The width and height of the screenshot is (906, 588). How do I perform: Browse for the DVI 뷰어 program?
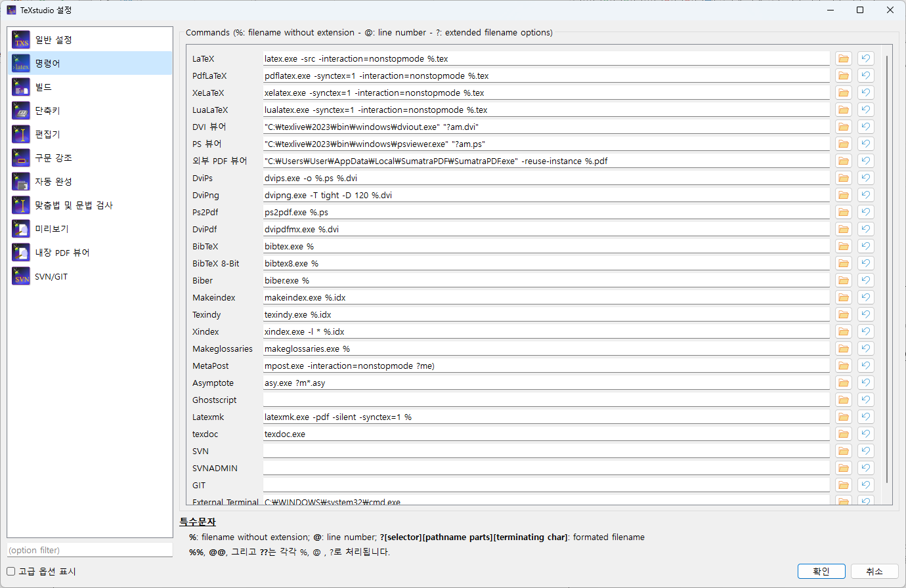[844, 127]
